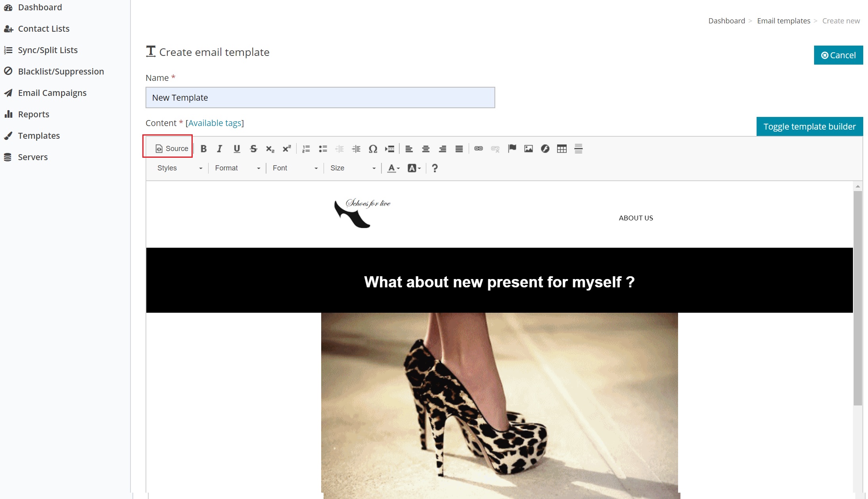This screenshot has width=868, height=499.
Task: Open the Font dropdown menu
Action: pyautogui.click(x=293, y=168)
